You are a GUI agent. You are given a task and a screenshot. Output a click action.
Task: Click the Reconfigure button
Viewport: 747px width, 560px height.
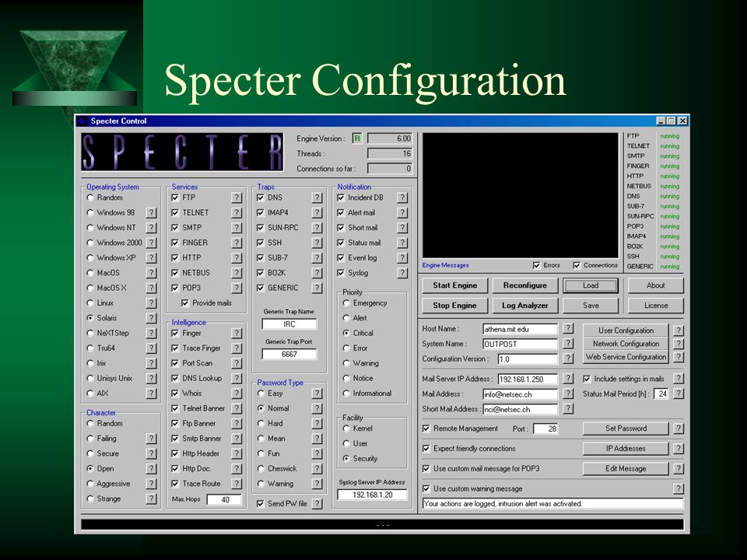click(525, 285)
